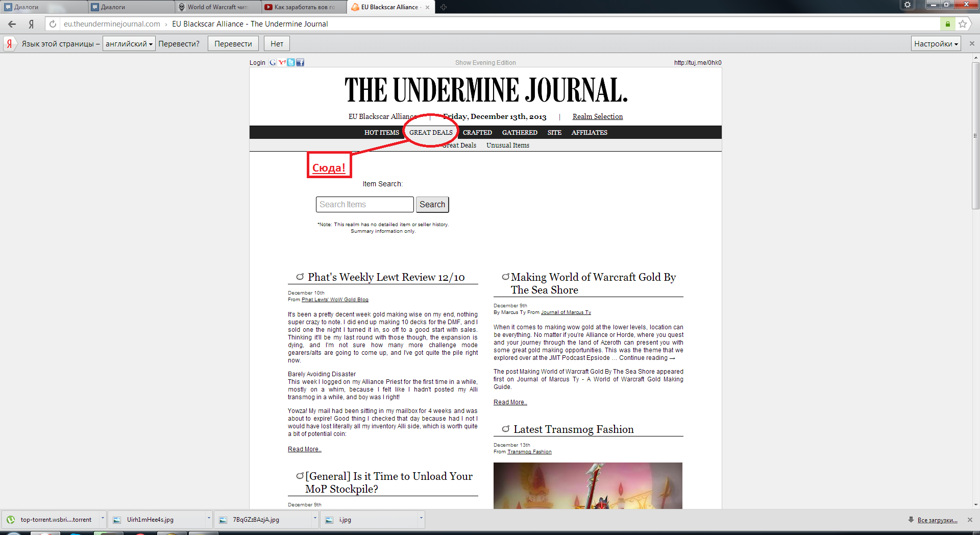980x535 pixels.
Task: Close the EU Blackscar Alliance tab
Action: [x=427, y=7]
